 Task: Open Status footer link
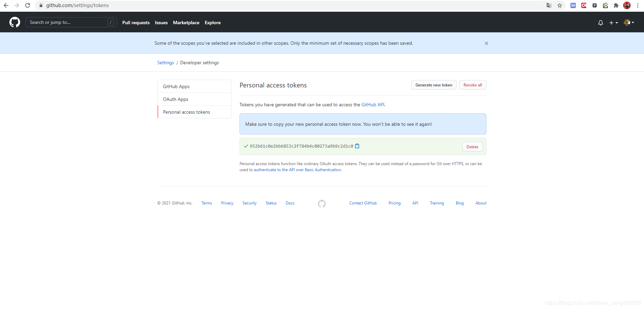click(x=271, y=203)
